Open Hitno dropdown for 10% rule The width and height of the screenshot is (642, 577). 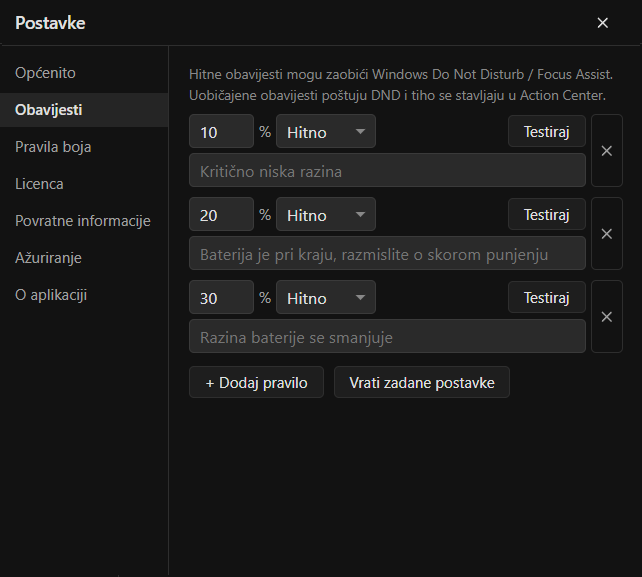click(x=326, y=131)
